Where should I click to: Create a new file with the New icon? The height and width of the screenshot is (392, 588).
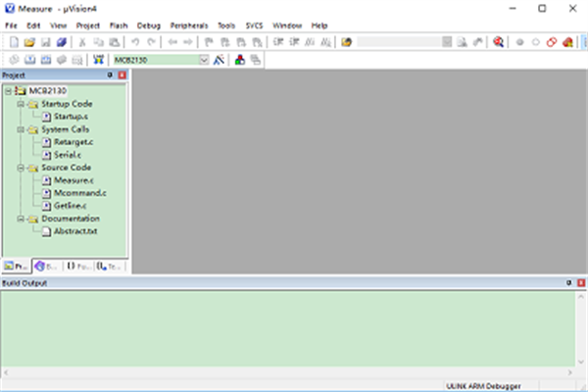pyautogui.click(x=14, y=42)
